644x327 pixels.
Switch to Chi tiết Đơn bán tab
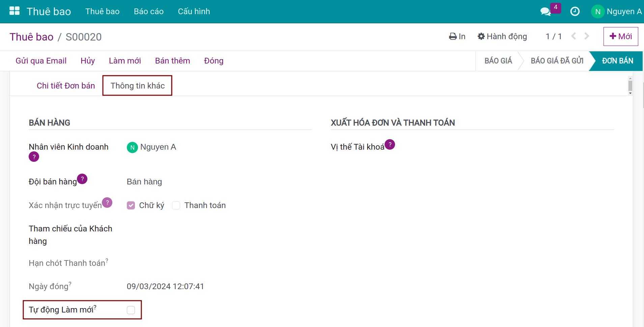[66, 86]
